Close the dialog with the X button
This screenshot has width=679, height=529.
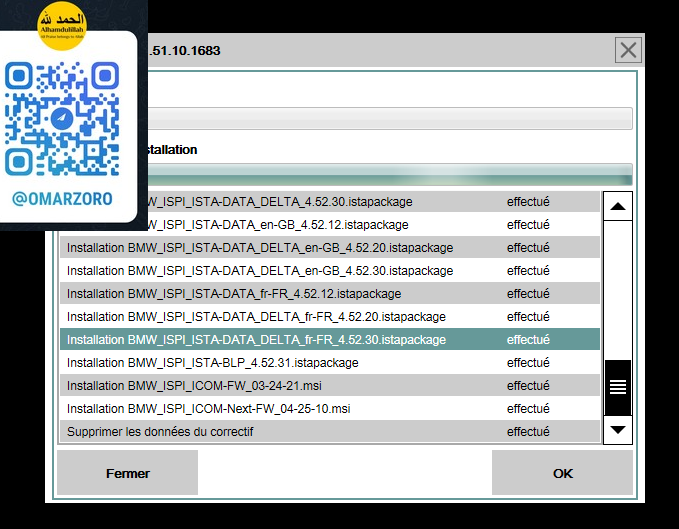pos(628,50)
